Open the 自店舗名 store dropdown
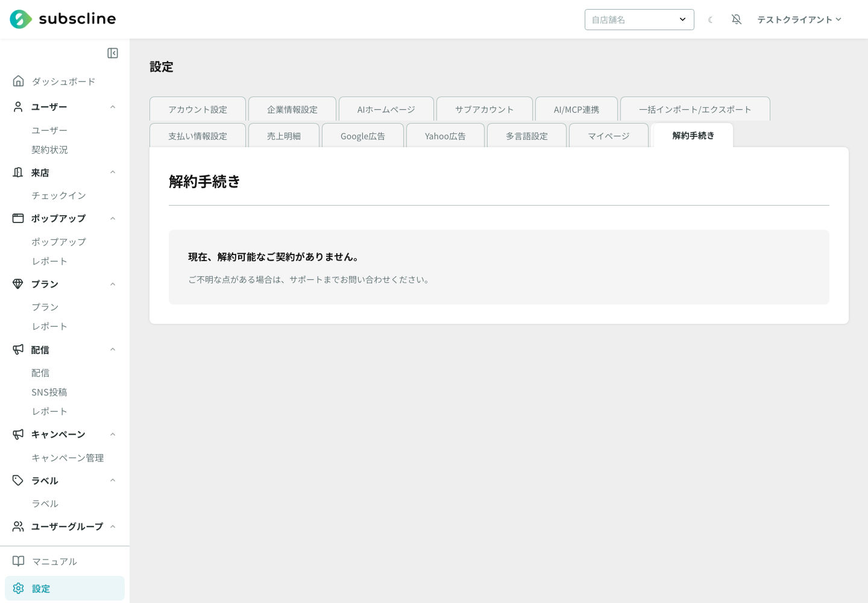 pos(640,19)
